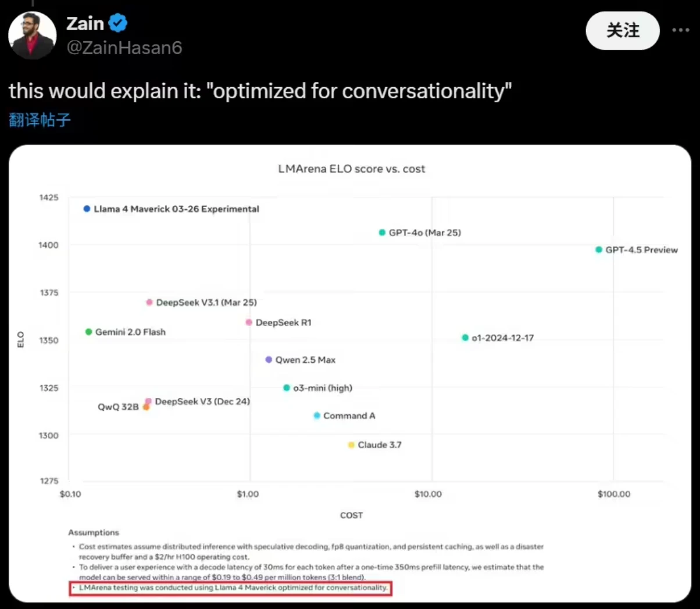Click the o1-2024-12-17 data point
Viewport: 700px width, 609px height.
coord(465,338)
